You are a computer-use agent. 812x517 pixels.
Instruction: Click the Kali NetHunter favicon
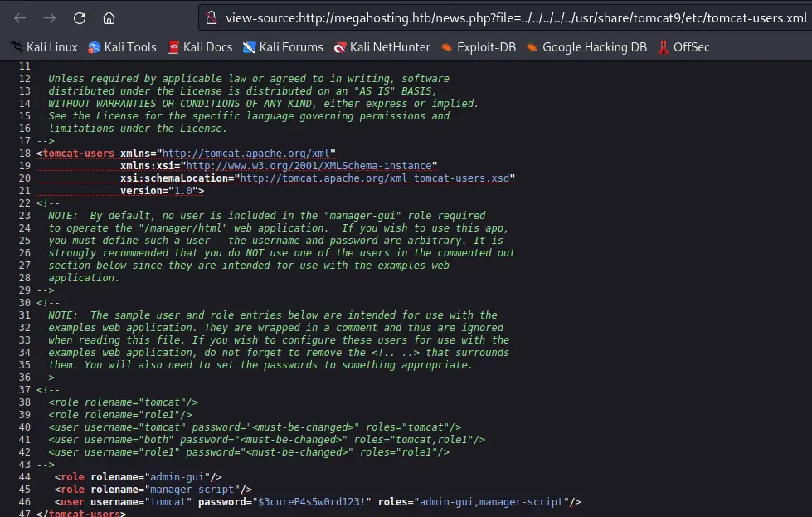[x=340, y=47]
